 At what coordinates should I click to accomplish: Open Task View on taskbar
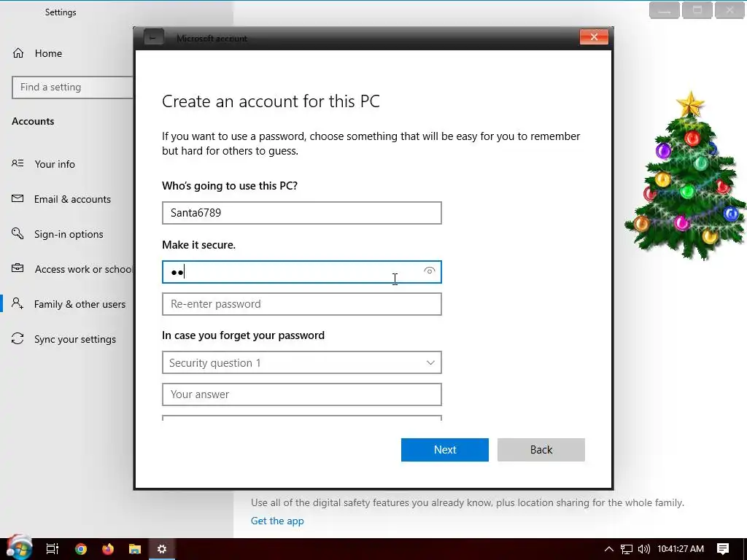tap(52, 549)
